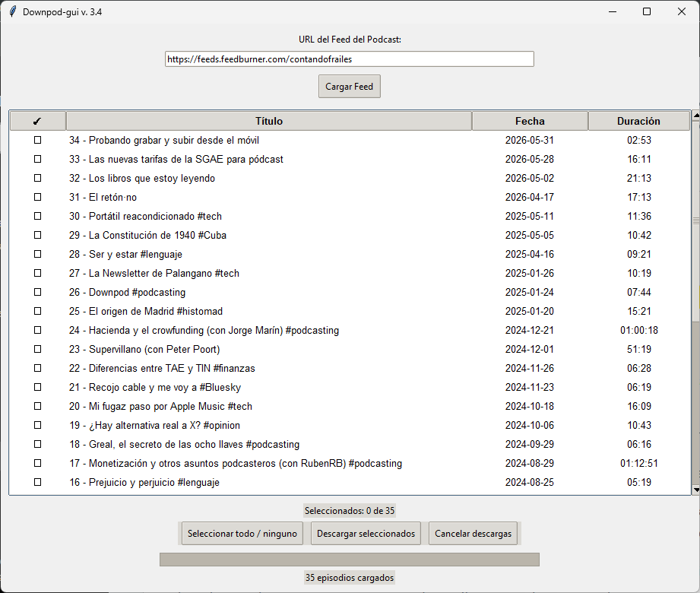Check the box for 26 - Downpod

pos(37,292)
